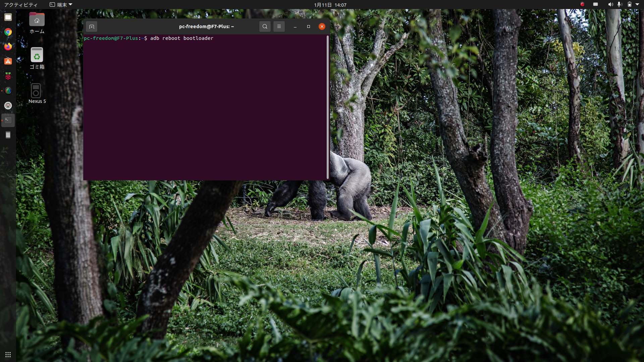Show applications grid
The width and height of the screenshot is (644, 362).
[x=8, y=355]
